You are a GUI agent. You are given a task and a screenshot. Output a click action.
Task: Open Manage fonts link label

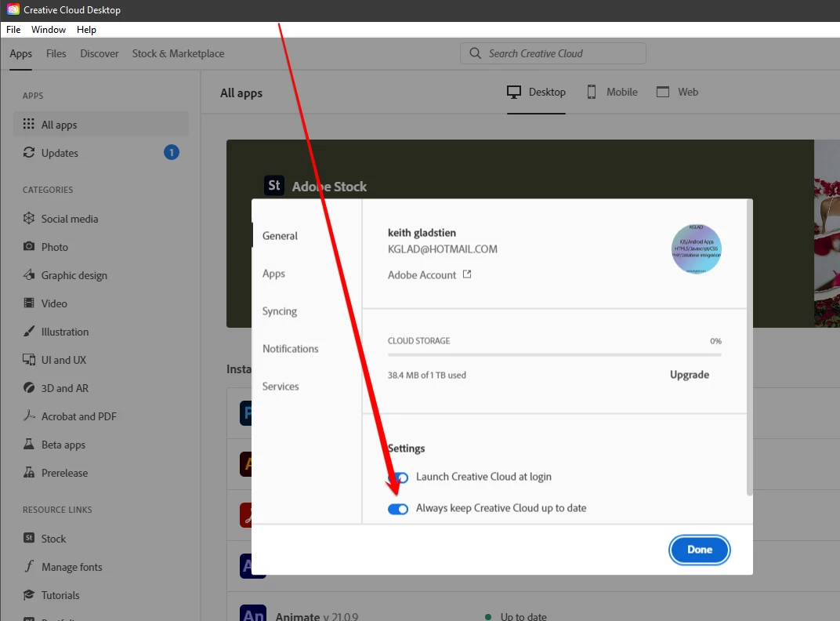(72, 567)
